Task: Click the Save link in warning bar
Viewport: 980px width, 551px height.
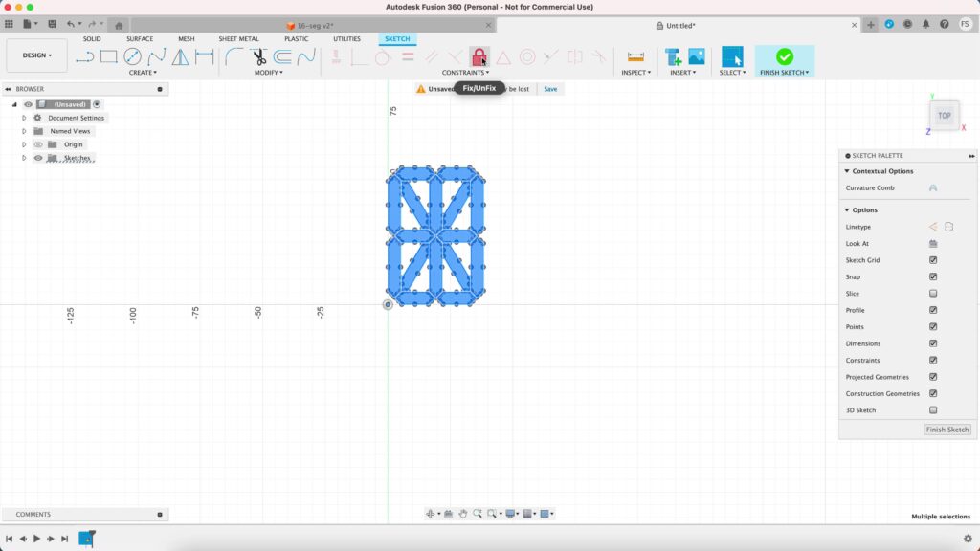Action: click(x=550, y=89)
